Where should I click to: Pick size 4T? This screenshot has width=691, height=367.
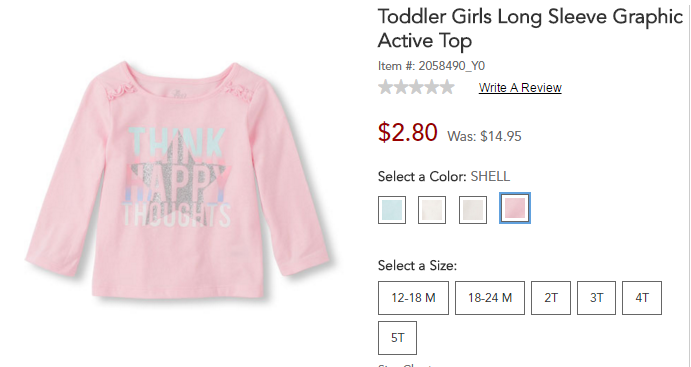pyautogui.click(x=642, y=298)
